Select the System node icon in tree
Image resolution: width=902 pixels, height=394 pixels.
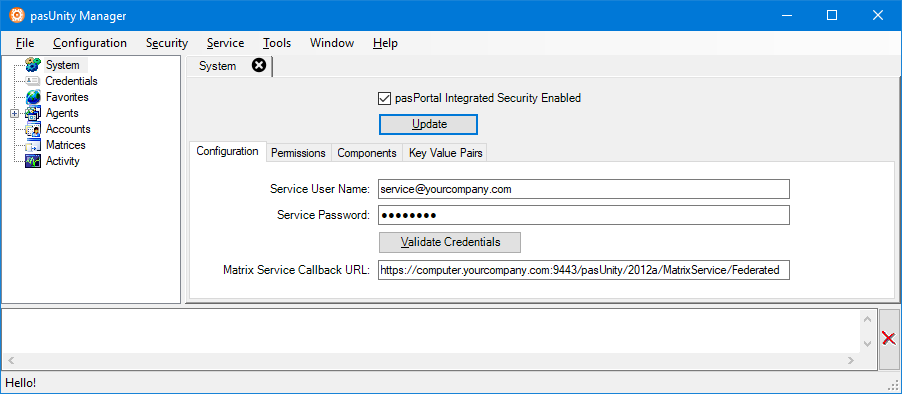(33, 64)
